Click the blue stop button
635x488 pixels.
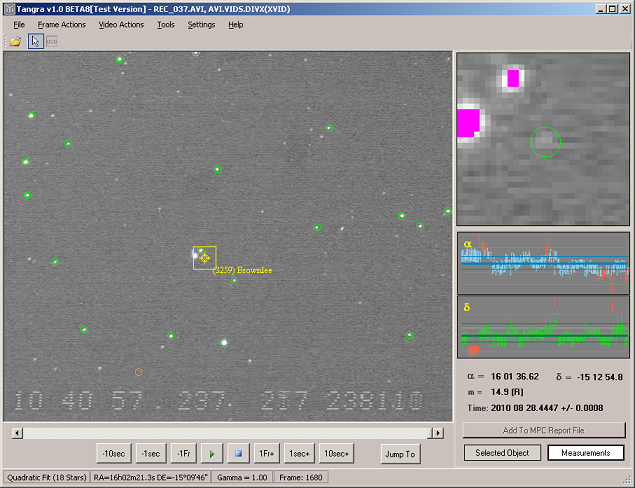[x=239, y=454]
